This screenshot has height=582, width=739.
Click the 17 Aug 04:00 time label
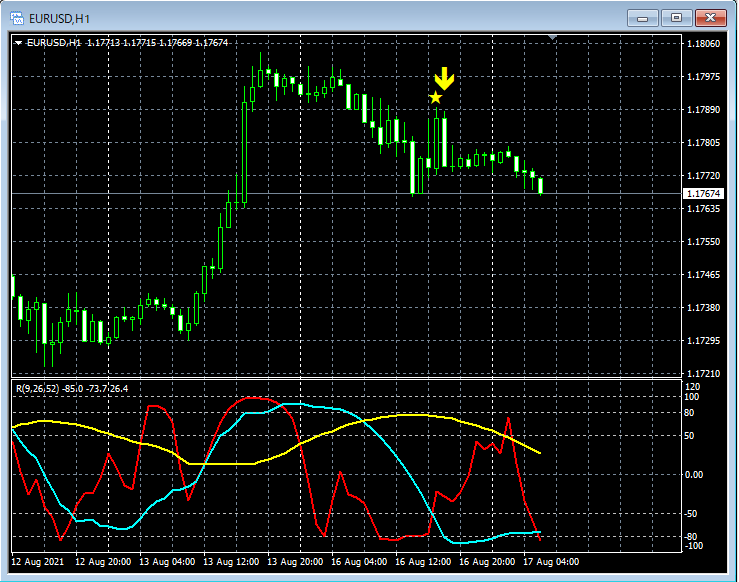coord(551,562)
